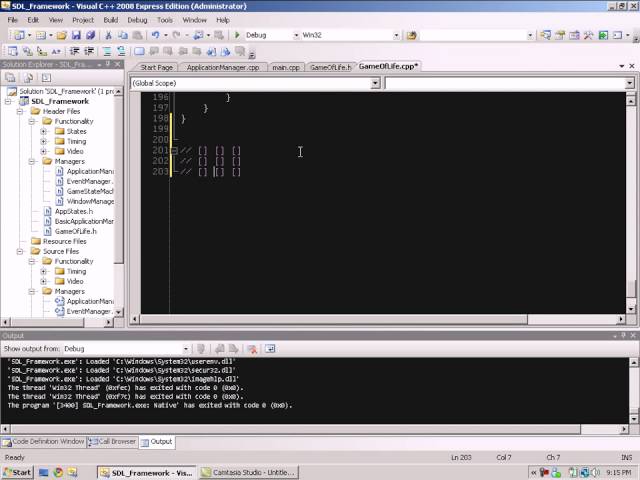This screenshot has height=480, width=640.
Task: Click the Save All icon
Action: pyautogui.click(x=91, y=35)
